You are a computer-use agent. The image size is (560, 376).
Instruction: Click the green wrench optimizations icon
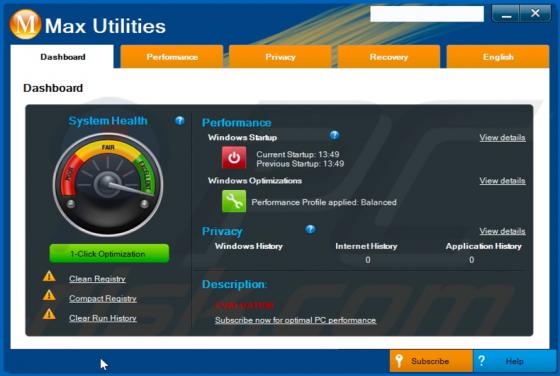[x=234, y=201]
